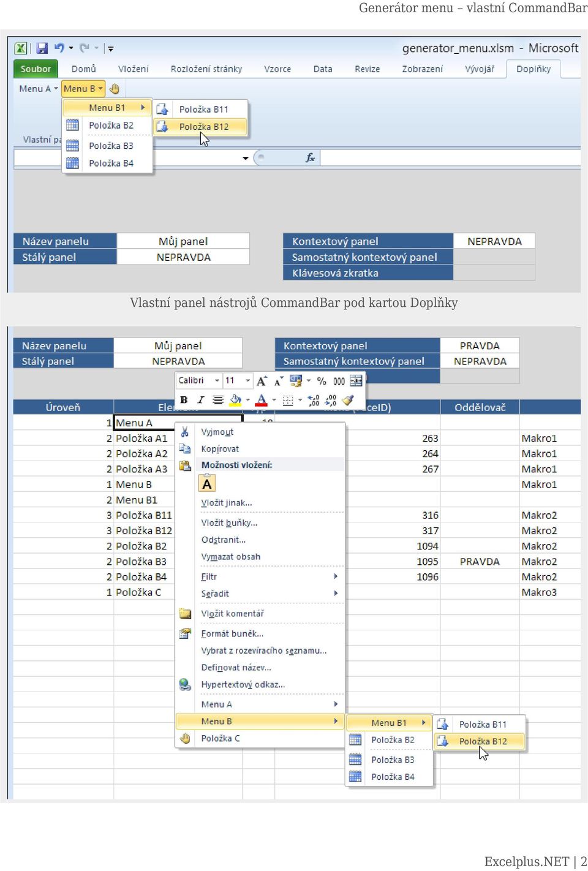Image resolution: width=588 pixels, height=871 pixels.
Task: Open the Soubor tab
Action: point(36,69)
